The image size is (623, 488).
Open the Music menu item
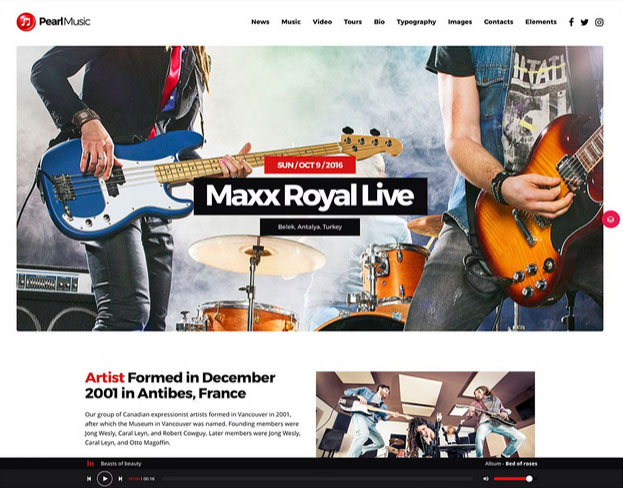coord(291,22)
